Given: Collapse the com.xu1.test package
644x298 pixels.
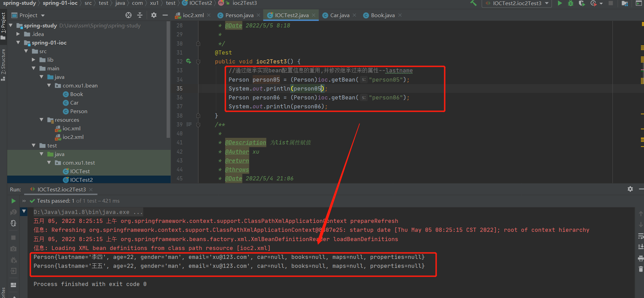Looking at the screenshot, I should [x=49, y=163].
